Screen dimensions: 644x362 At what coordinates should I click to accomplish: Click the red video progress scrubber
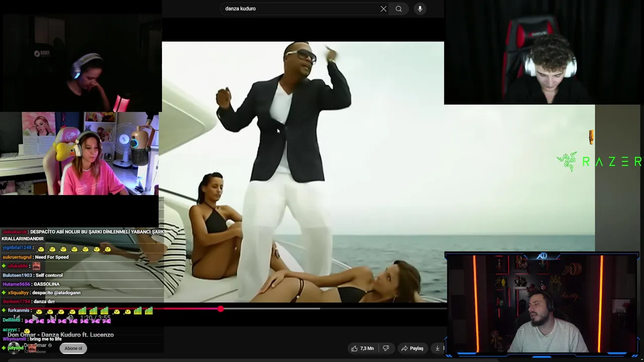coord(220,309)
